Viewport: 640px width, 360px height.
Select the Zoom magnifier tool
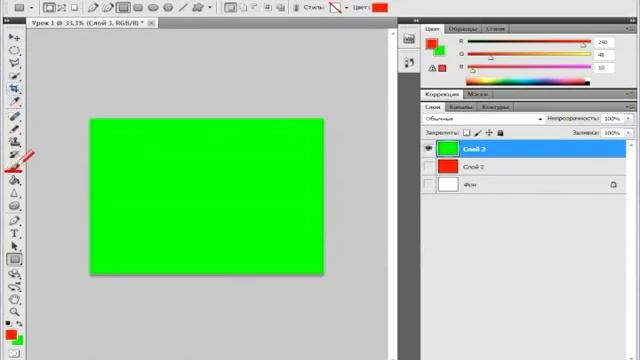(14, 312)
